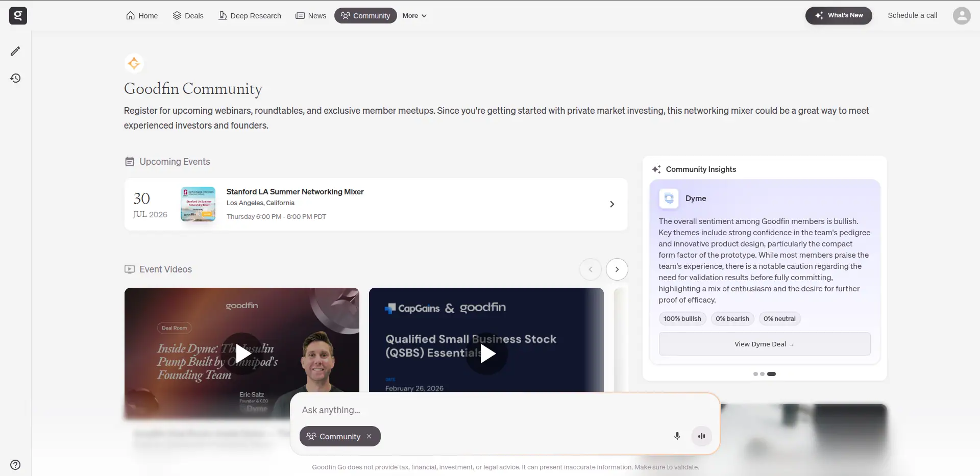Image resolution: width=980 pixels, height=476 pixels.
Task: Click the What's New button
Action: pos(839,15)
